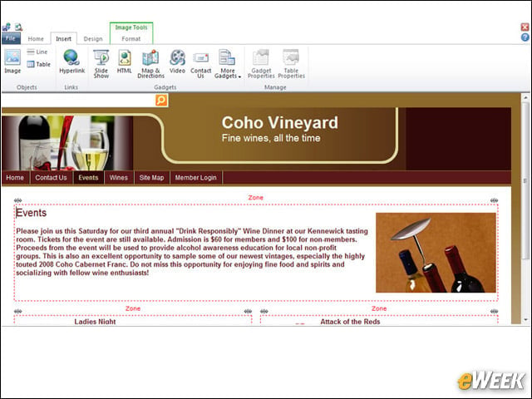This screenshot has width=532, height=399.
Task: Click the quick access icon with magnifier
Action: (18, 27)
